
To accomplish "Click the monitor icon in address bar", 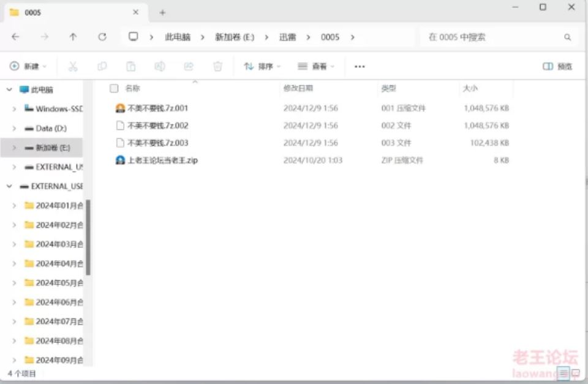I will coord(133,36).
